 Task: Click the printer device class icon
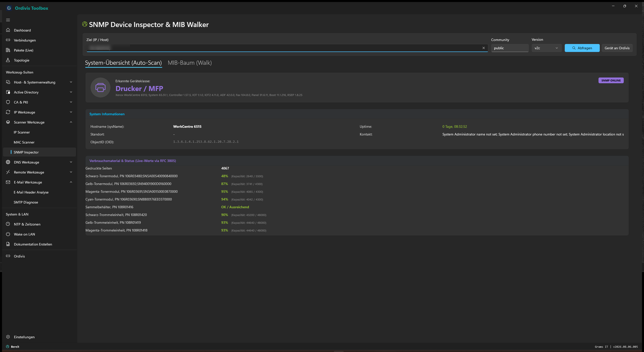[101, 87]
